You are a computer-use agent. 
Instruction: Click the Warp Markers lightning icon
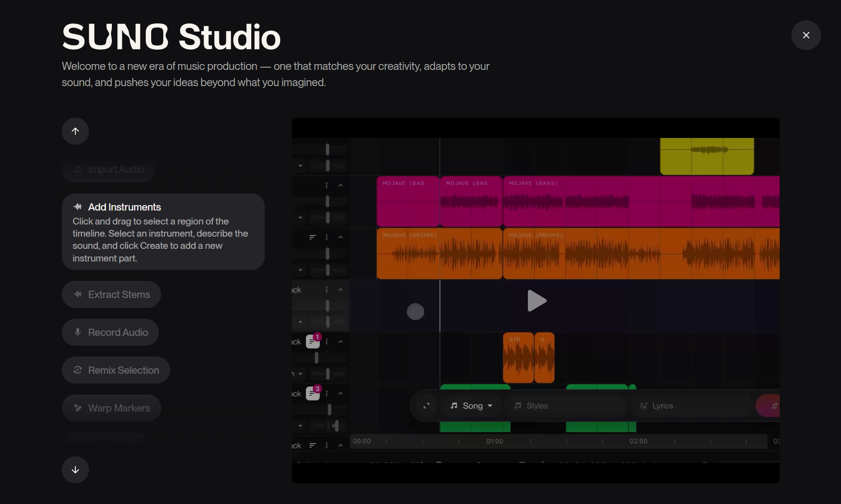point(77,408)
